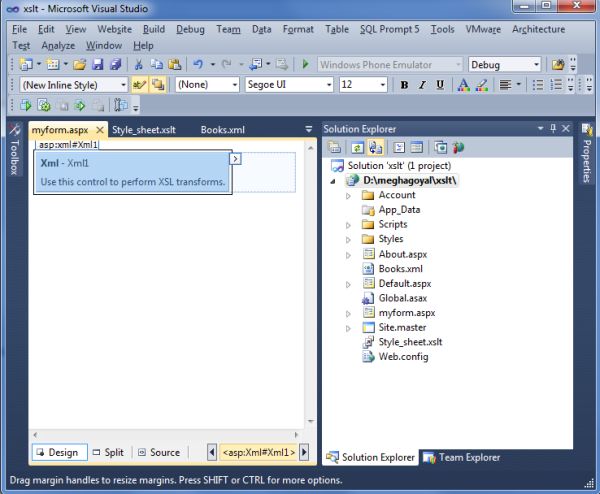Open the New Inline Style dropdown

click(x=124, y=85)
